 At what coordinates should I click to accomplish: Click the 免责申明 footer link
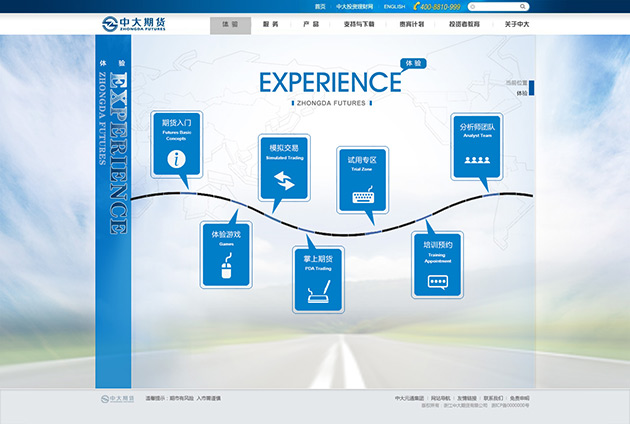pyautogui.click(x=520, y=398)
